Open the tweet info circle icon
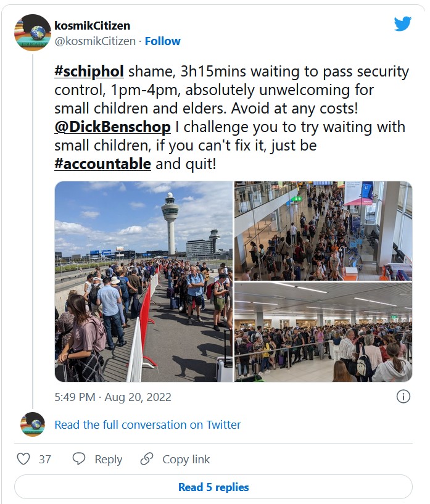430x504 pixels. tap(403, 397)
